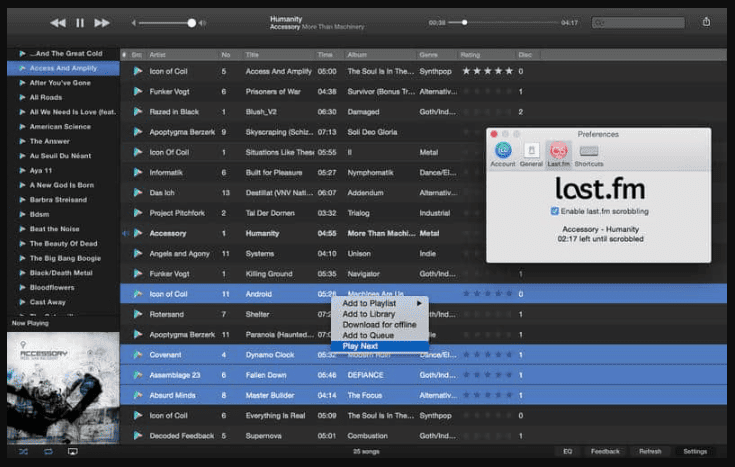This screenshot has width=735, height=467.
Task: Toggle Enable last.fm scrobbling checkbox
Action: [555, 211]
